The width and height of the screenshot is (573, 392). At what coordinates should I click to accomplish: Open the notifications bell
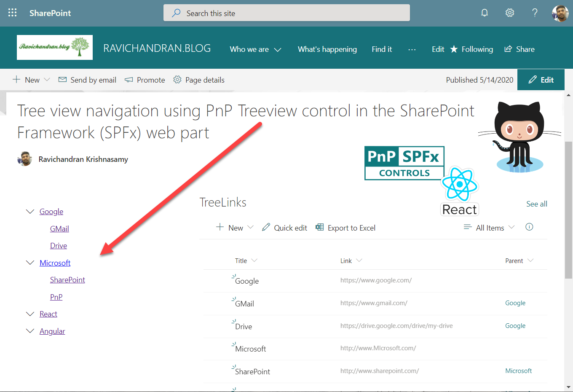(485, 13)
